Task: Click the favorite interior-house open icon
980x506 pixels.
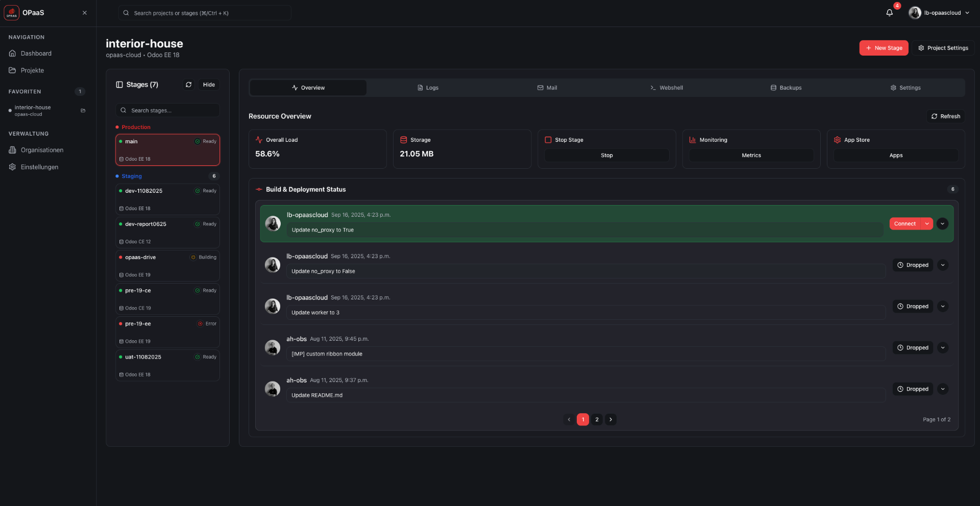Action: point(83,110)
